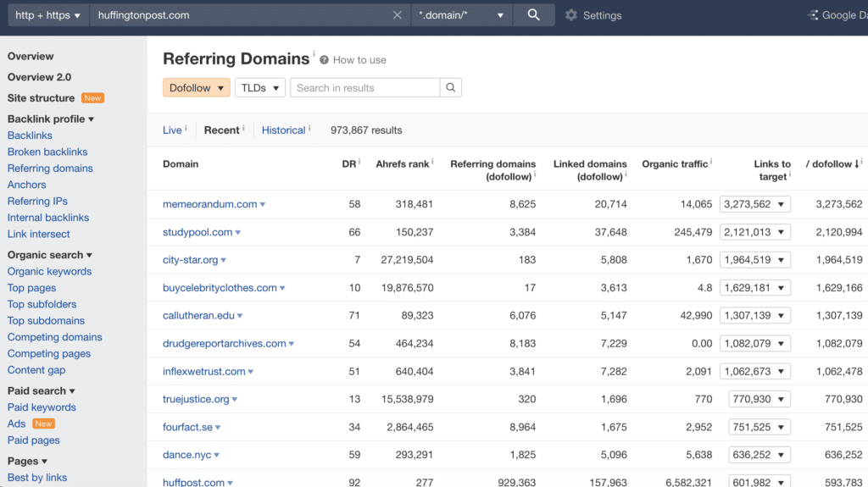This screenshot has width=868, height=487.
Task: Open Broken backlinks in the sidebar
Action: click(47, 152)
